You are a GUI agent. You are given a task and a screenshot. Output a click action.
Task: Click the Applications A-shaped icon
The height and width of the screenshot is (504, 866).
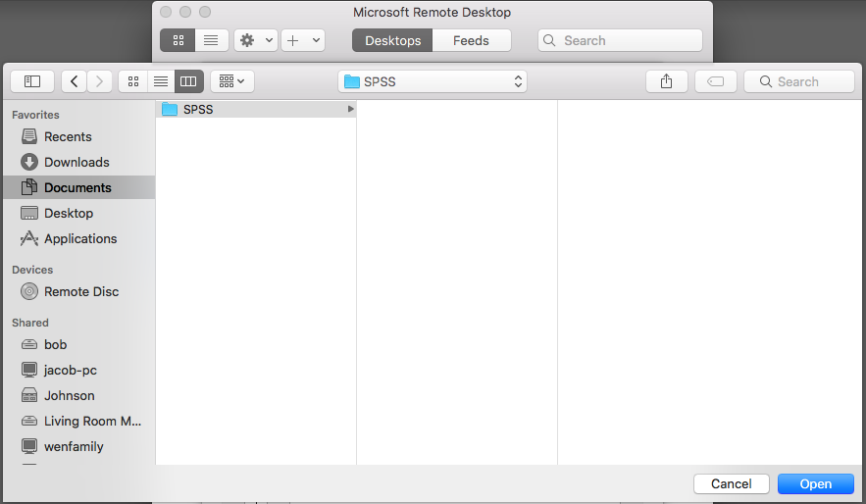click(29, 238)
